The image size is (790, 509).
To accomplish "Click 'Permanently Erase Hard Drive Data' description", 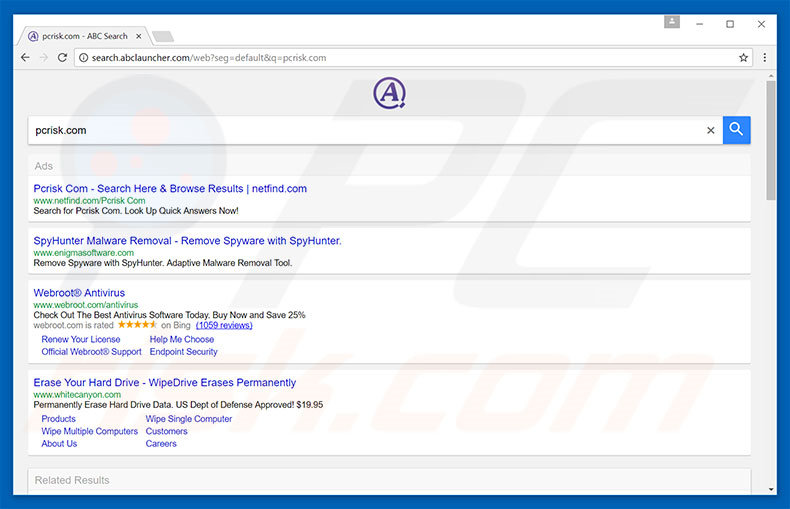I will point(178,405).
